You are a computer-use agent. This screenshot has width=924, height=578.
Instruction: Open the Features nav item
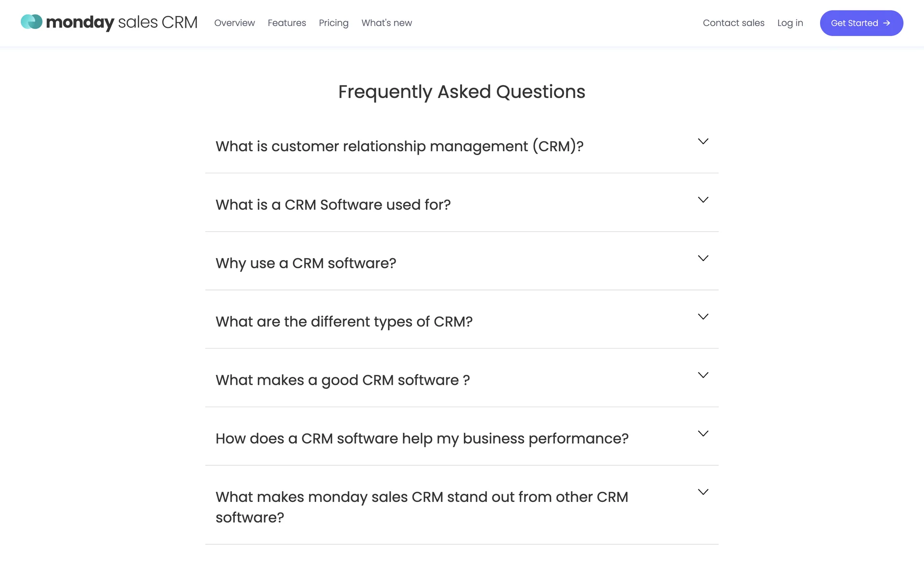coord(287,23)
